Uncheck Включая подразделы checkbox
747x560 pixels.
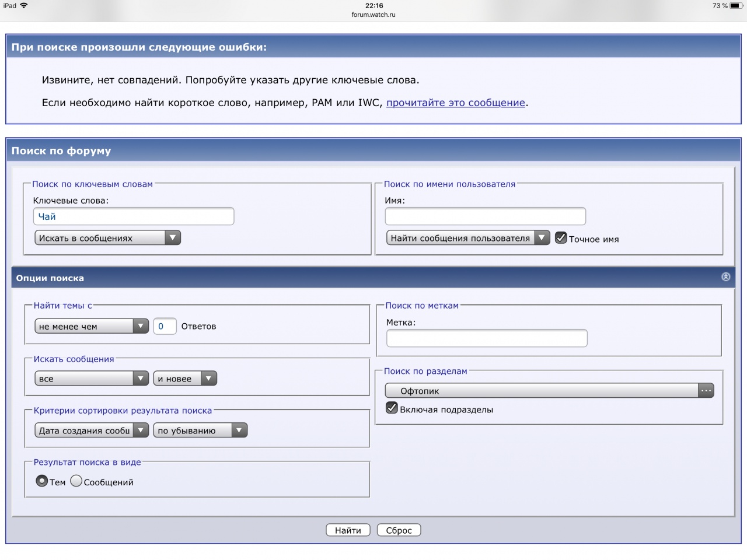tap(392, 408)
